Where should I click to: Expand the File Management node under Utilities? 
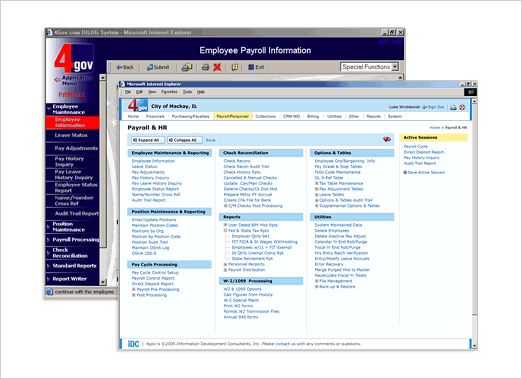coord(317,281)
